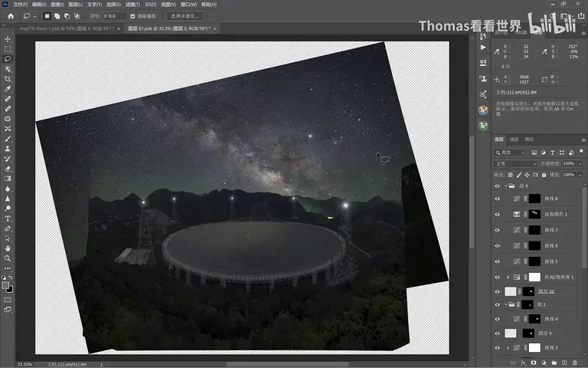This screenshot has height=368, width=588.
Task: Close the img070-Pano-1.psd document tab
Action: [119, 28]
